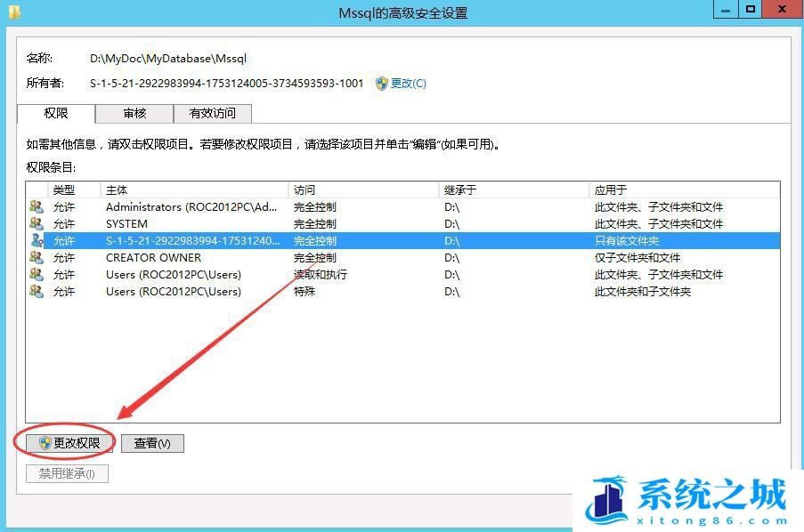Click the group icon on the SYSTEM row
804x532 pixels.
37,224
